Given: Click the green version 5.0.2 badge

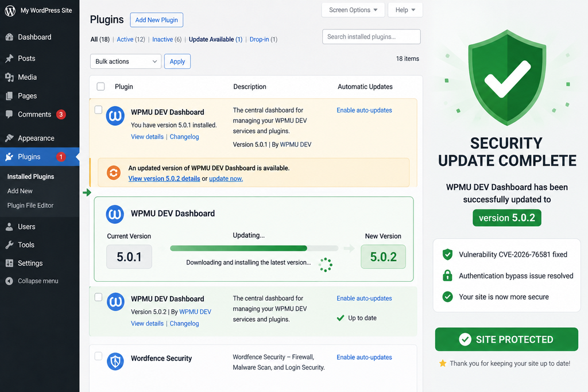Looking at the screenshot, I should (507, 218).
